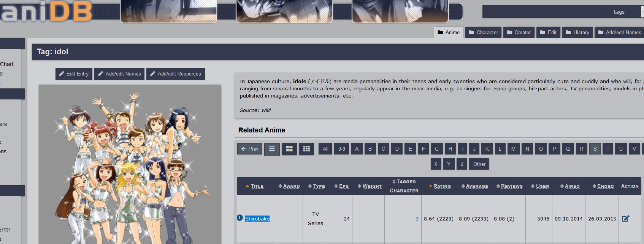Screen dimensions: 644x244
Task: Sort table by User column
Action: click(542, 186)
